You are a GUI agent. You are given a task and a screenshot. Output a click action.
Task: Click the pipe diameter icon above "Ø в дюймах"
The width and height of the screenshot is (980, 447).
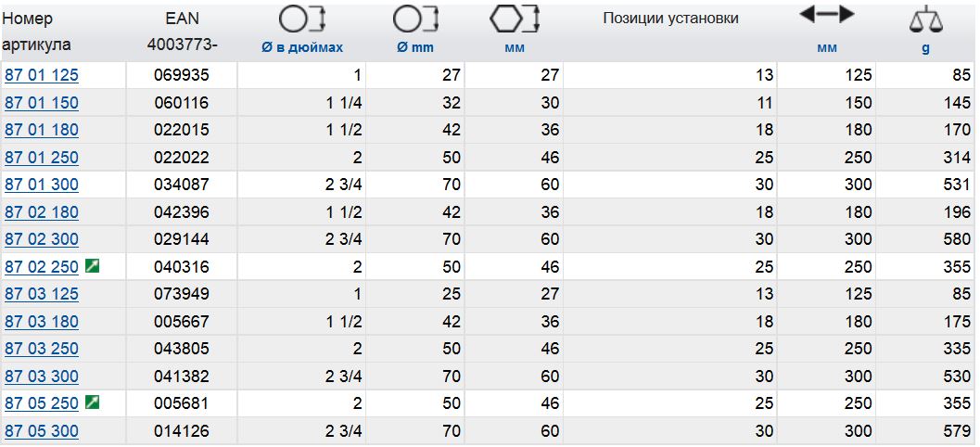pyautogui.click(x=302, y=19)
